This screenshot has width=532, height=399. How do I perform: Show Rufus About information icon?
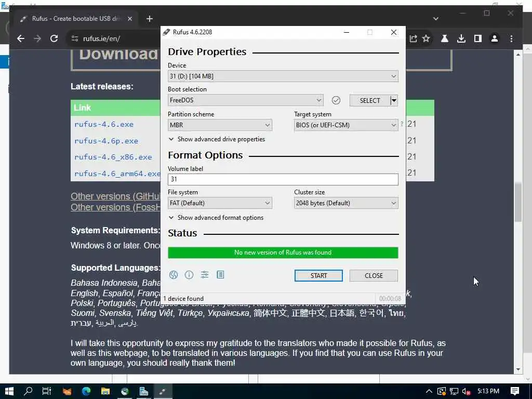pyautogui.click(x=189, y=275)
